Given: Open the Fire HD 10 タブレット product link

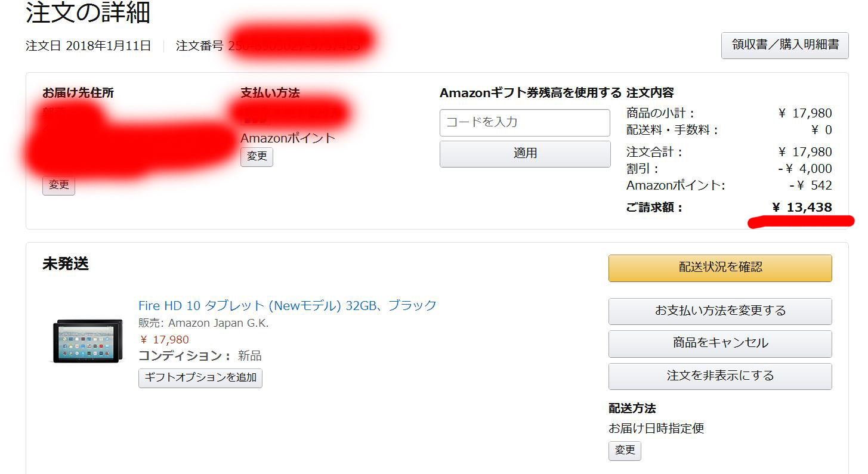Looking at the screenshot, I should (x=287, y=306).
